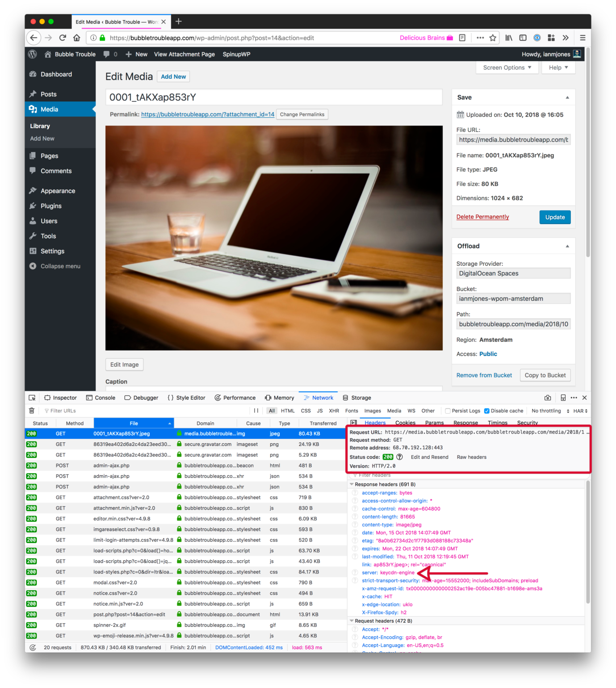Pause network recording in DevTools
The width and height of the screenshot is (616, 688).
point(256,411)
